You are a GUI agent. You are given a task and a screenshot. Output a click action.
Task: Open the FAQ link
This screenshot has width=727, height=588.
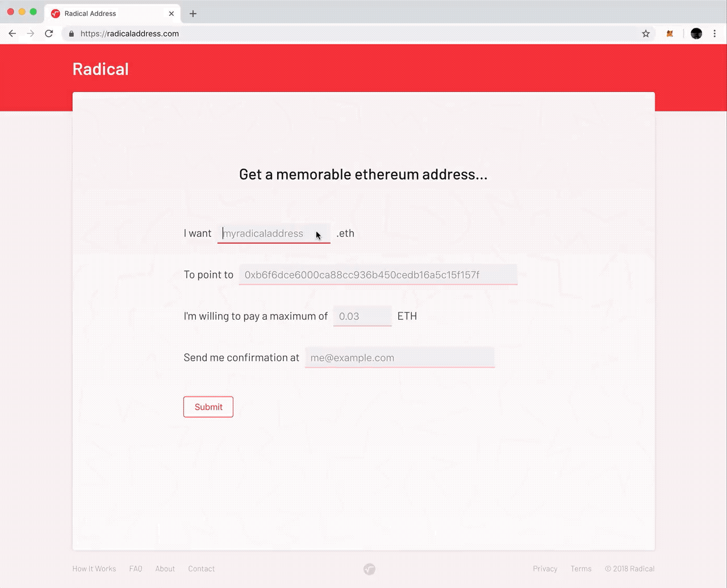pos(136,569)
